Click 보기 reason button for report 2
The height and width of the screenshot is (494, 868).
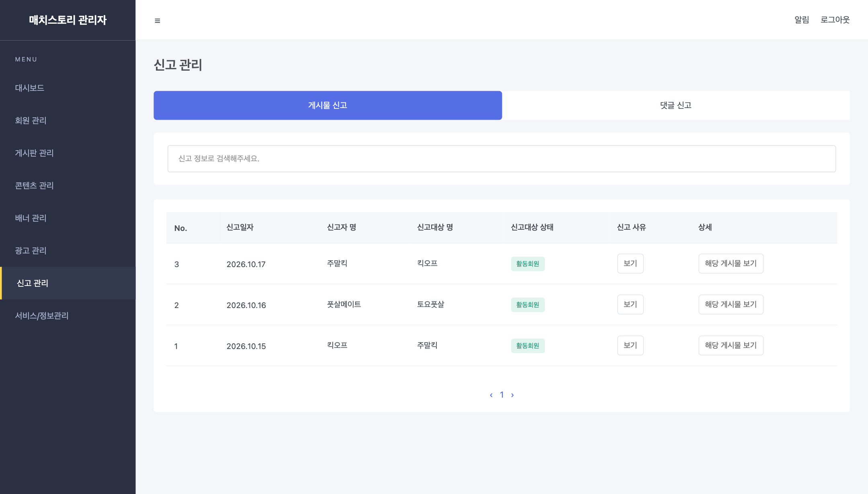click(x=630, y=304)
